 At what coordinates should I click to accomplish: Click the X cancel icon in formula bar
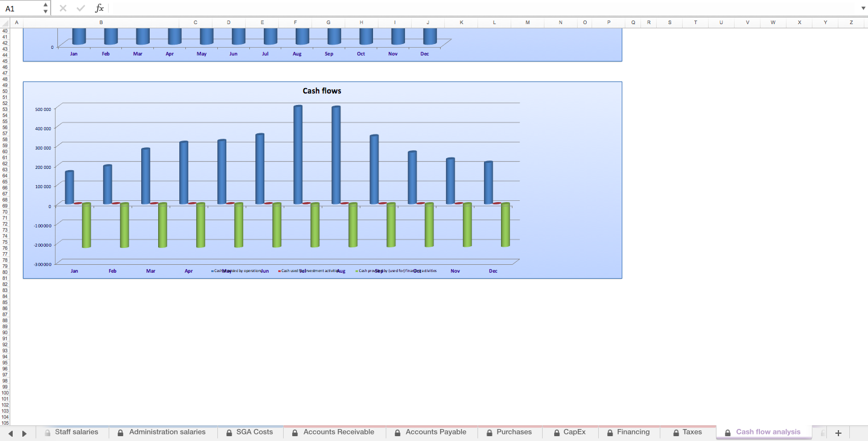(63, 8)
